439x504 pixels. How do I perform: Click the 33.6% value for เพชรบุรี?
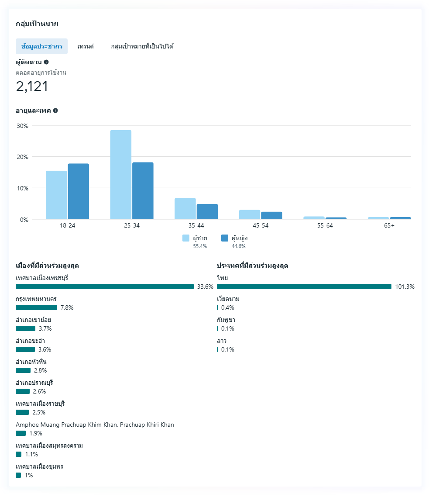pyautogui.click(x=205, y=287)
